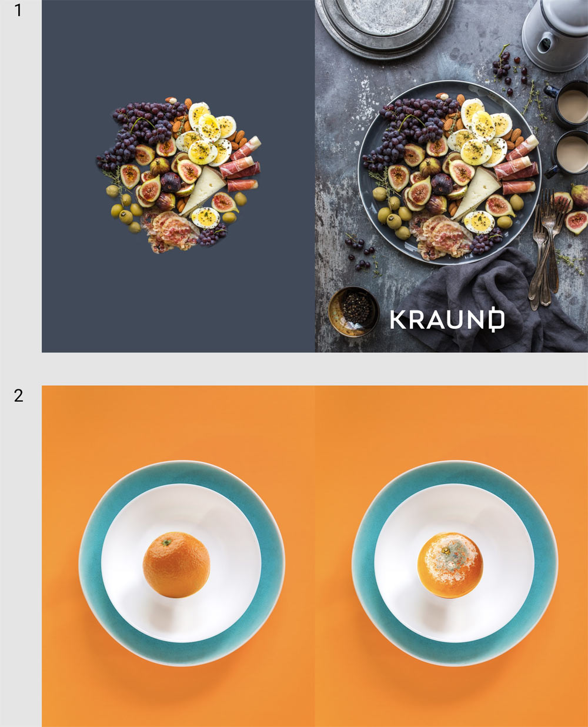Click the cheese wedge on the photo platter

[477, 192]
